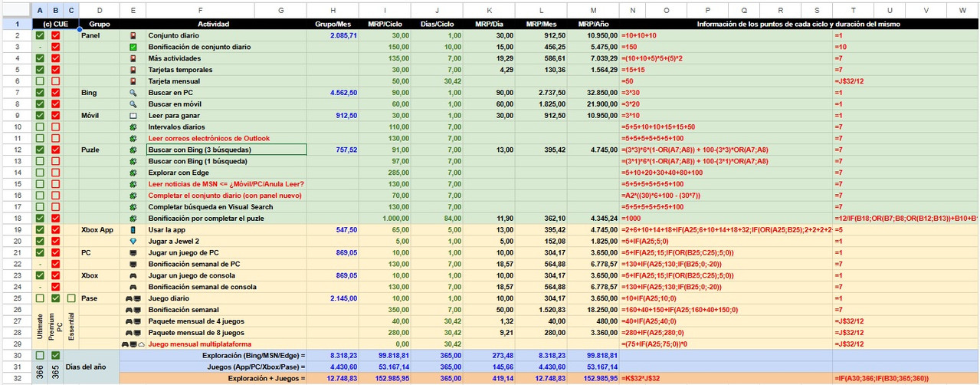Click the '152.985,95' MRP/Año total cell

click(592, 378)
